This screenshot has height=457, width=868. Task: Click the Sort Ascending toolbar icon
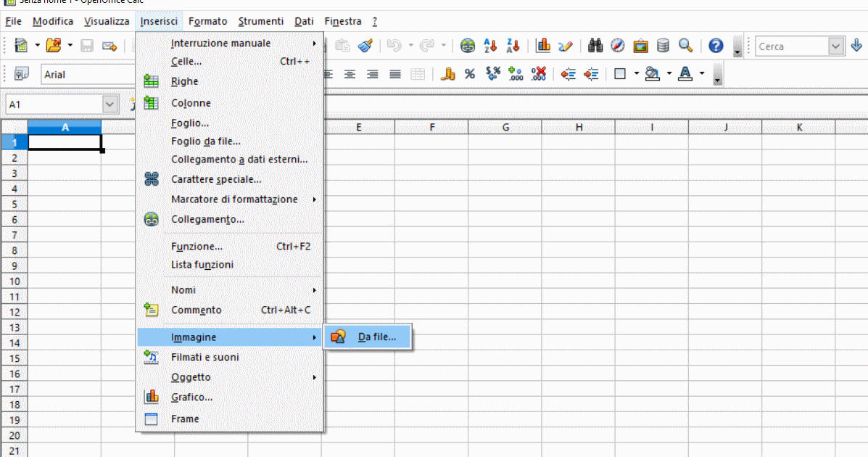pyautogui.click(x=490, y=46)
